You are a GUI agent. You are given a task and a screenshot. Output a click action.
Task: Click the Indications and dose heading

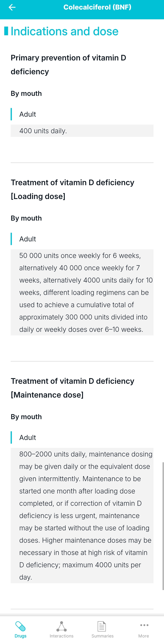(64, 31)
